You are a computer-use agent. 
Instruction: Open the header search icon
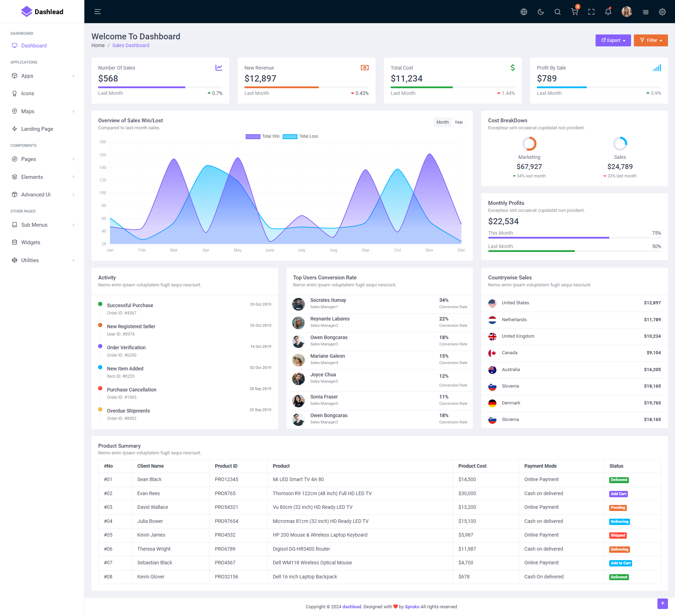pos(558,12)
